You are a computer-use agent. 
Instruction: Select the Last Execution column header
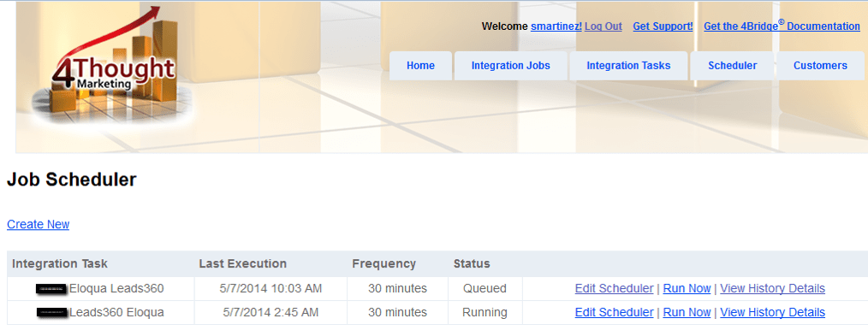pyautogui.click(x=242, y=263)
